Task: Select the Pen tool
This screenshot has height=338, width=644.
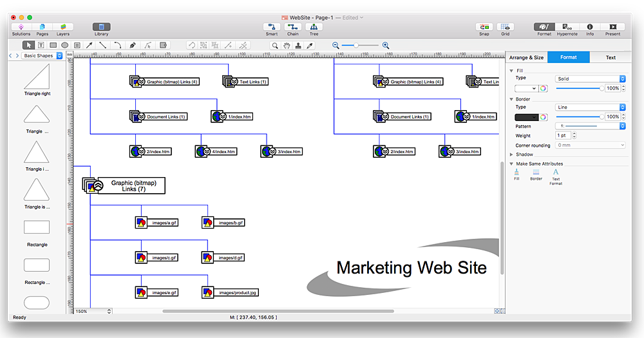Action: click(133, 45)
